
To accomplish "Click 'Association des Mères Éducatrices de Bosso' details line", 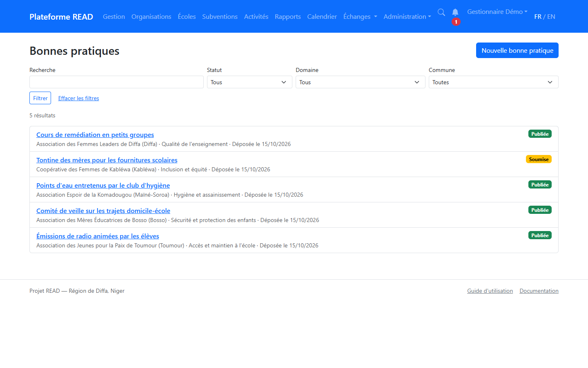I will coord(178,220).
